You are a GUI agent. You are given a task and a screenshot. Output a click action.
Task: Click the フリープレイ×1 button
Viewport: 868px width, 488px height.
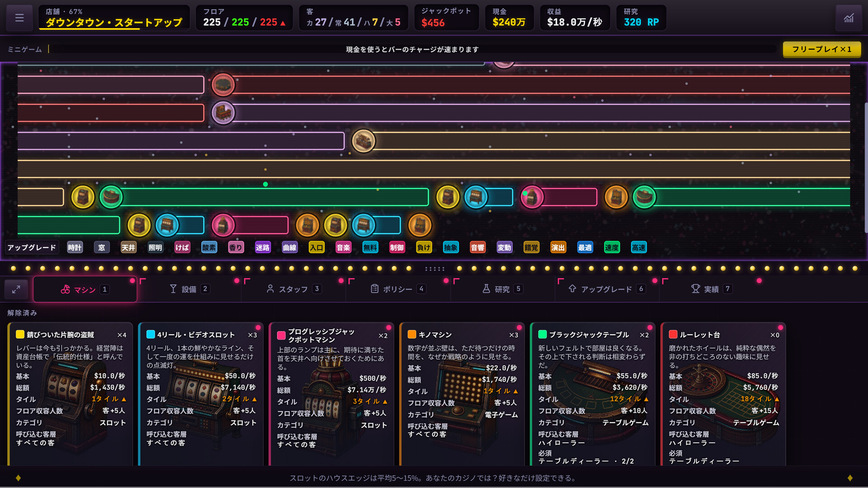[x=821, y=49]
